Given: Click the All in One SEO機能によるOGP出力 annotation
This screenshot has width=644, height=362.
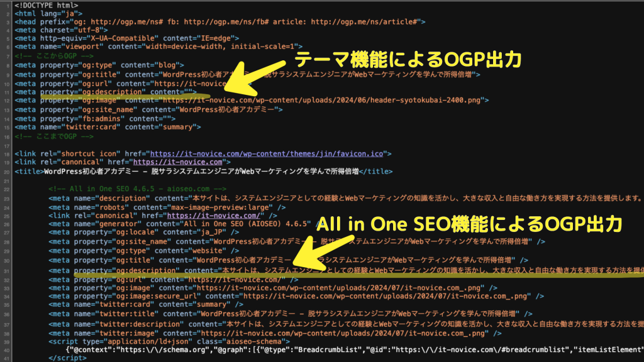Looking at the screenshot, I should pyautogui.click(x=469, y=223).
